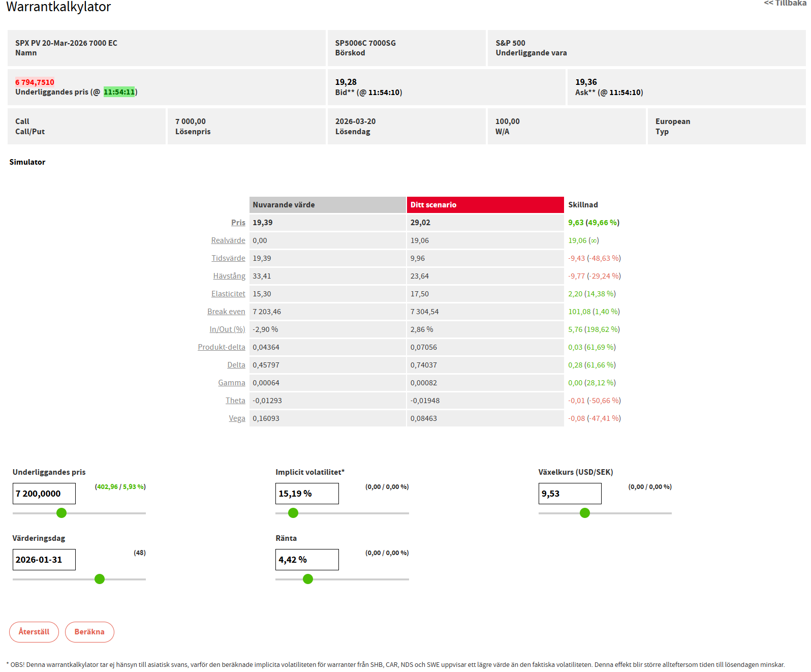Click the Vega label link
This screenshot has width=811, height=672.
coord(237,418)
